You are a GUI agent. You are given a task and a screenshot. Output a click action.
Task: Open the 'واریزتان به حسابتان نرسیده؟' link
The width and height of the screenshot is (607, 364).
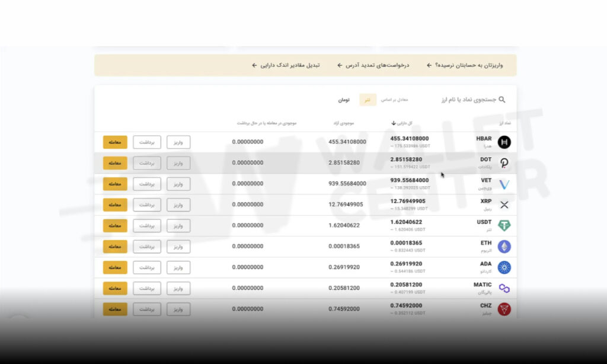pos(465,65)
